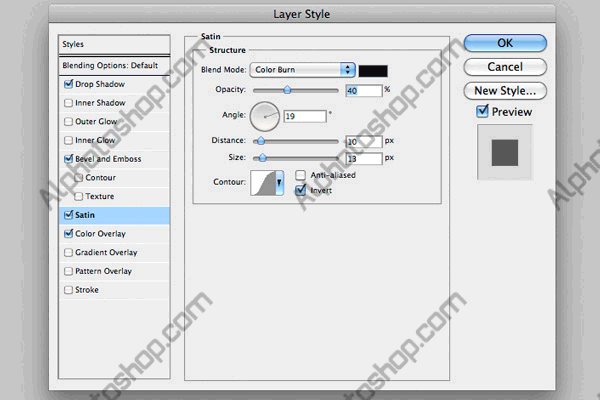Click the Distance value field
The height and width of the screenshot is (400, 600).
[x=364, y=142]
